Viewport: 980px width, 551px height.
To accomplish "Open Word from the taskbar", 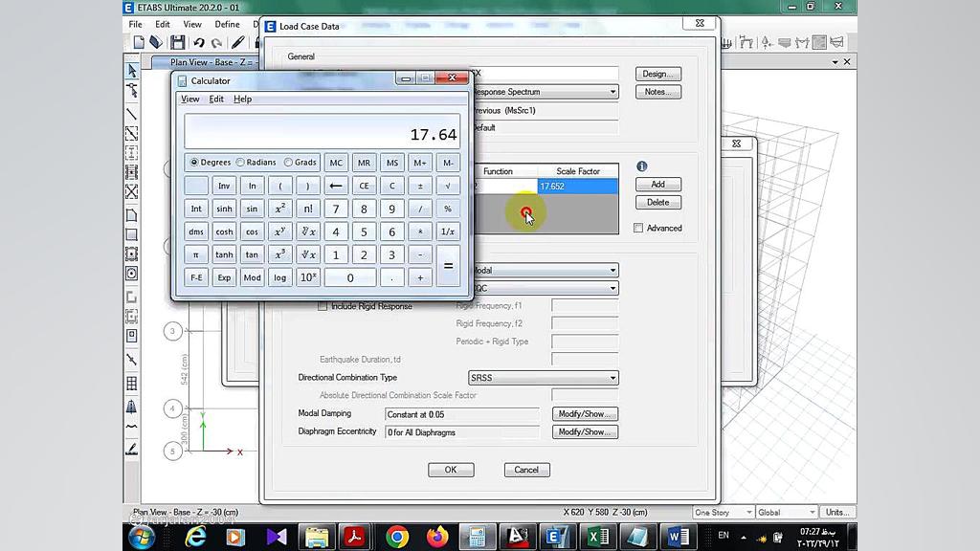I will tap(679, 537).
